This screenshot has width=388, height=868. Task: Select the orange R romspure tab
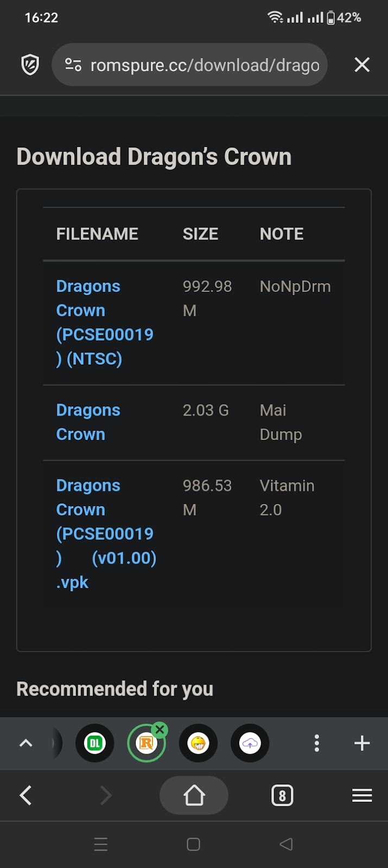145,744
